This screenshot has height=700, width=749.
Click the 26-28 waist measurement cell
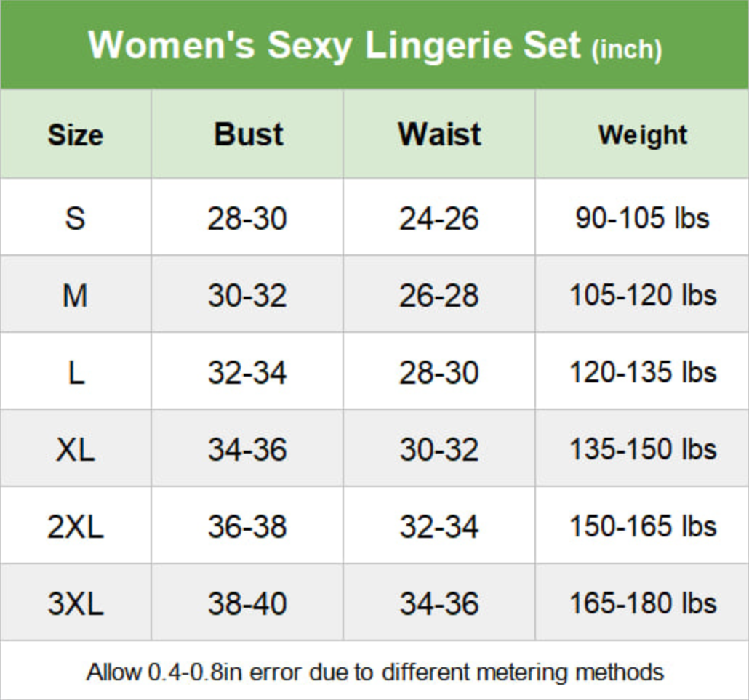point(439,295)
